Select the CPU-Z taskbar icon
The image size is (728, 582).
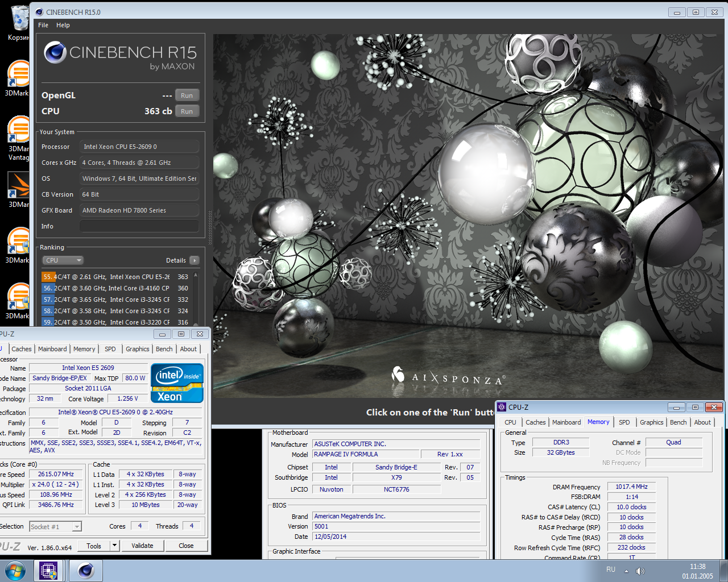coord(48,571)
